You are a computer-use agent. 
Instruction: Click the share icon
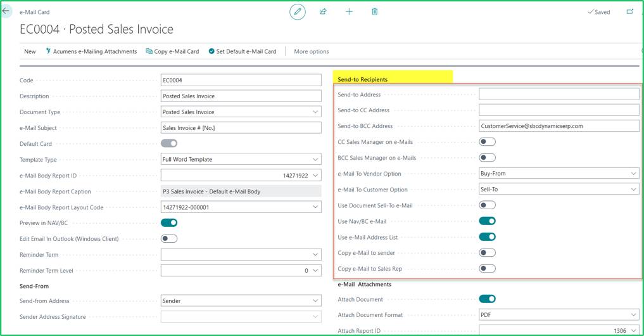click(323, 11)
